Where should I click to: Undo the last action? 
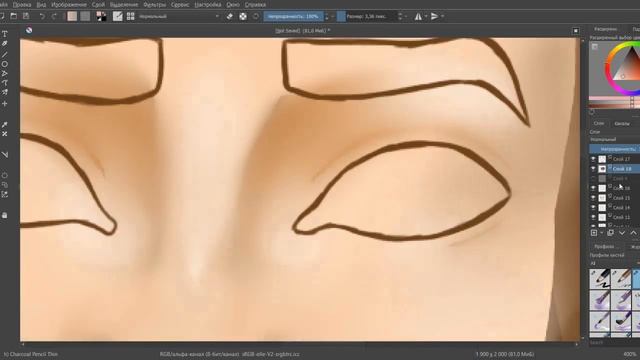click(x=42, y=16)
